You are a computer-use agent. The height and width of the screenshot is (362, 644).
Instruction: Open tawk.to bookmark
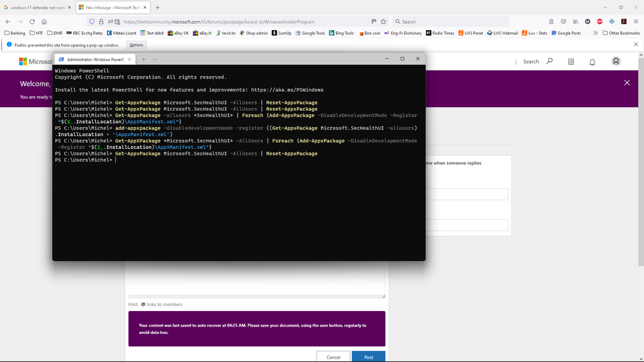(226, 33)
